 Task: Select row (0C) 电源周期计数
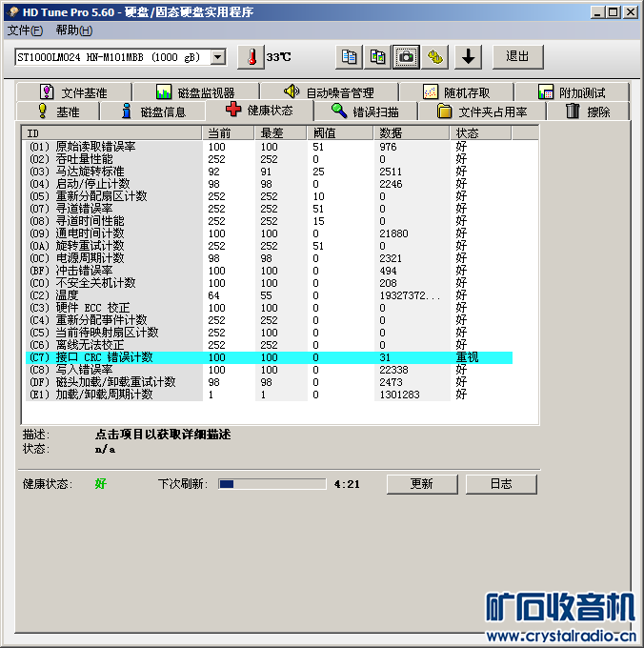pyautogui.click(x=270, y=258)
